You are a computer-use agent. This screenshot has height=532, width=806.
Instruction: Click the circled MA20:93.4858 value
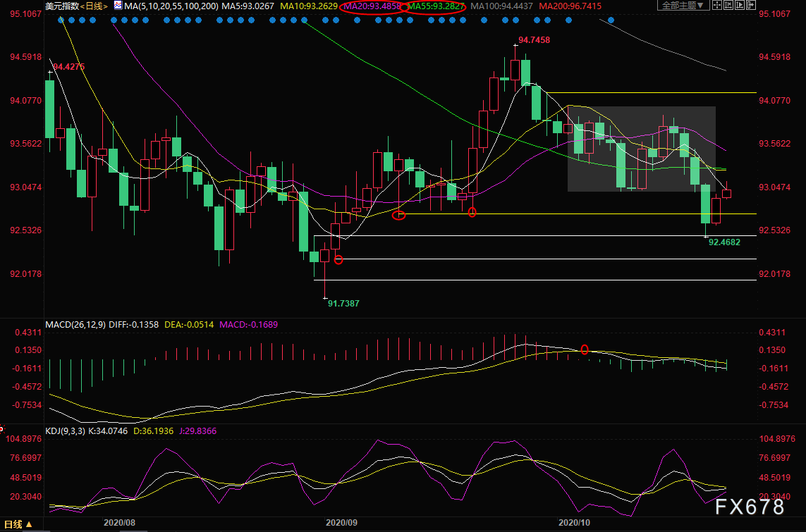pyautogui.click(x=372, y=6)
